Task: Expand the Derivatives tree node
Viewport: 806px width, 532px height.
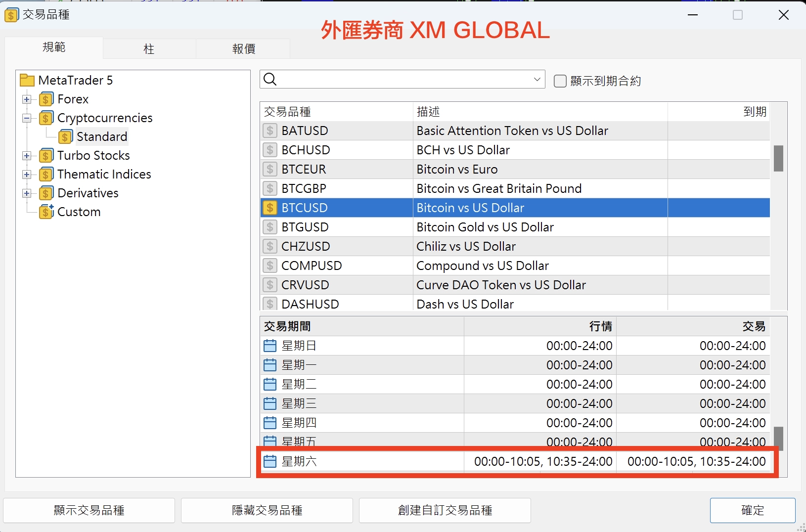Action: [x=27, y=193]
